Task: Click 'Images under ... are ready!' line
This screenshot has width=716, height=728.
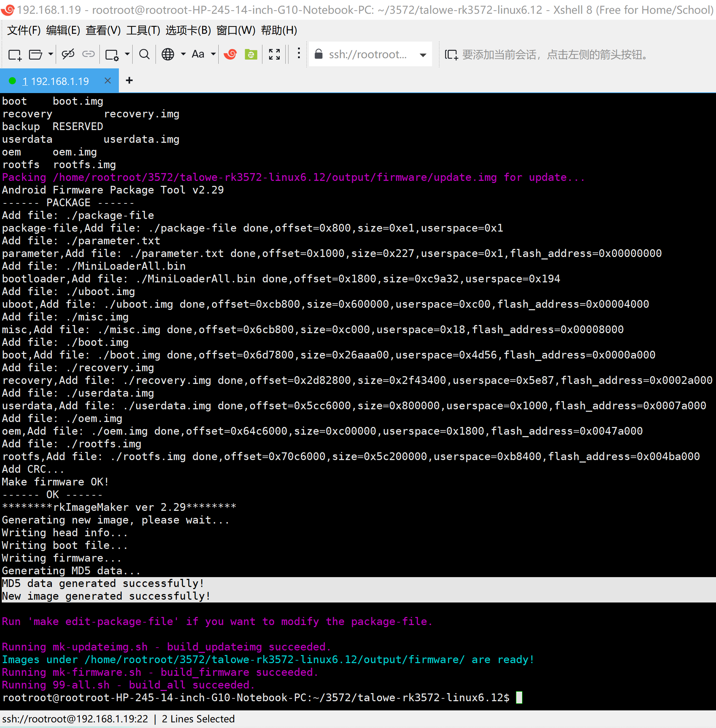Action: click(268, 660)
